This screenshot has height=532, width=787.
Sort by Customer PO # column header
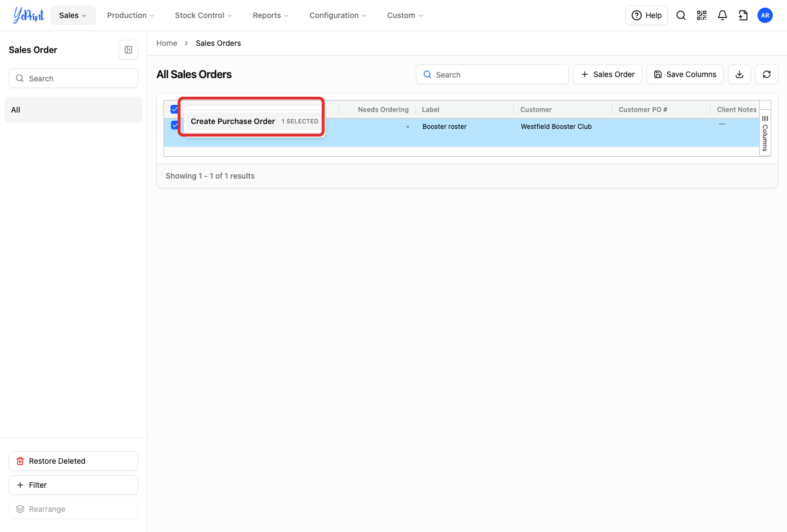click(643, 109)
